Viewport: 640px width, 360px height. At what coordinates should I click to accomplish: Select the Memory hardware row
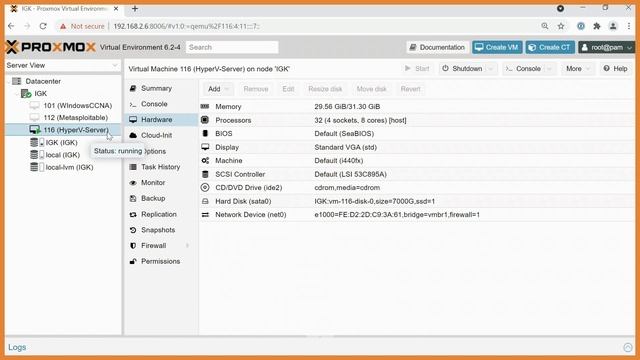[416, 107]
